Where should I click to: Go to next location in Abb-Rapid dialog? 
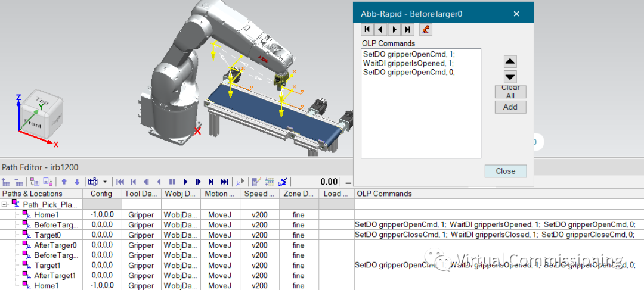point(394,29)
